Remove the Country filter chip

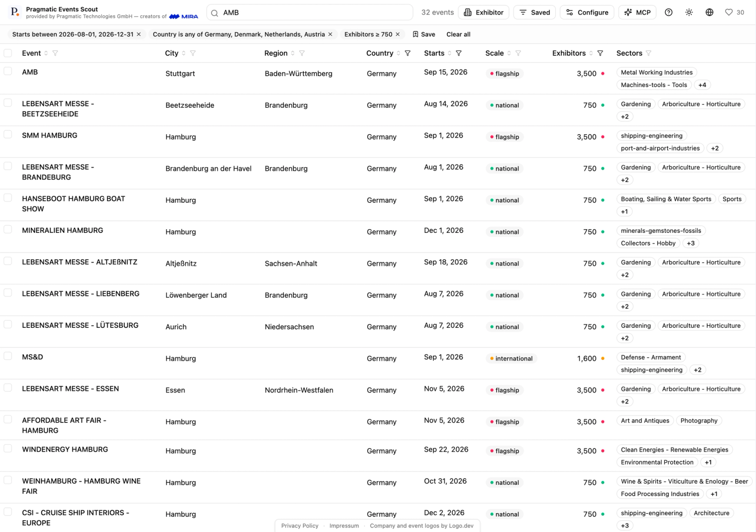(x=330, y=34)
